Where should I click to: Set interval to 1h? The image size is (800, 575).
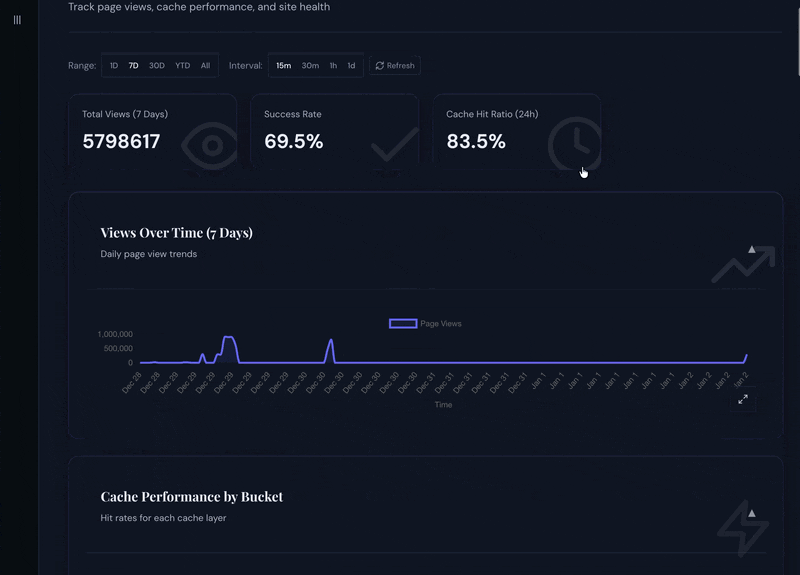click(333, 65)
